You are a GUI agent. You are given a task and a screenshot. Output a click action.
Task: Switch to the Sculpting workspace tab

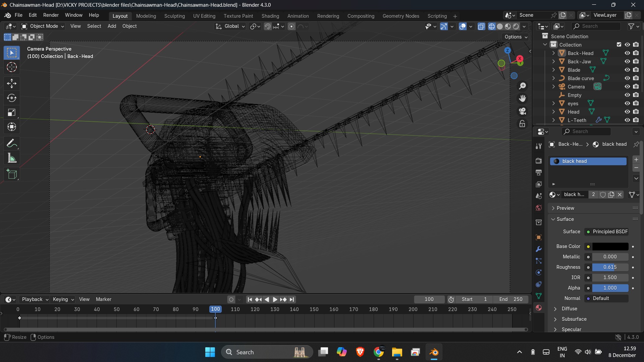point(174,16)
